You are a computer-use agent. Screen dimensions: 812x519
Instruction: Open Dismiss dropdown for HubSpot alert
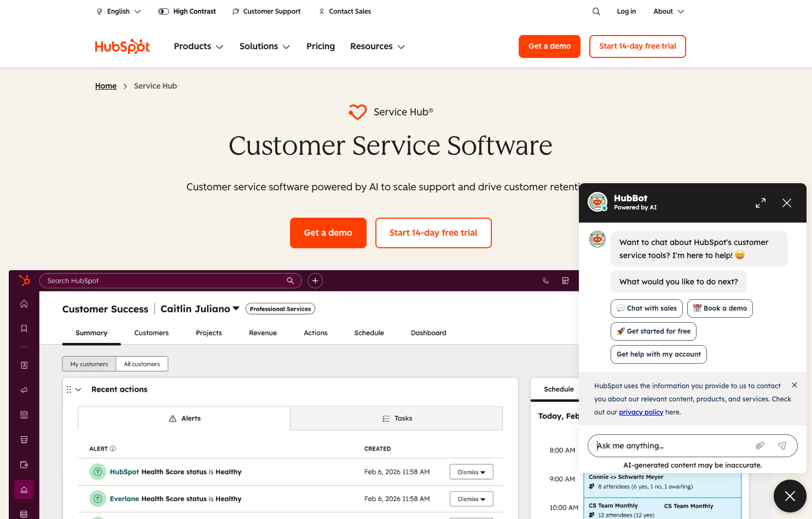472,472
